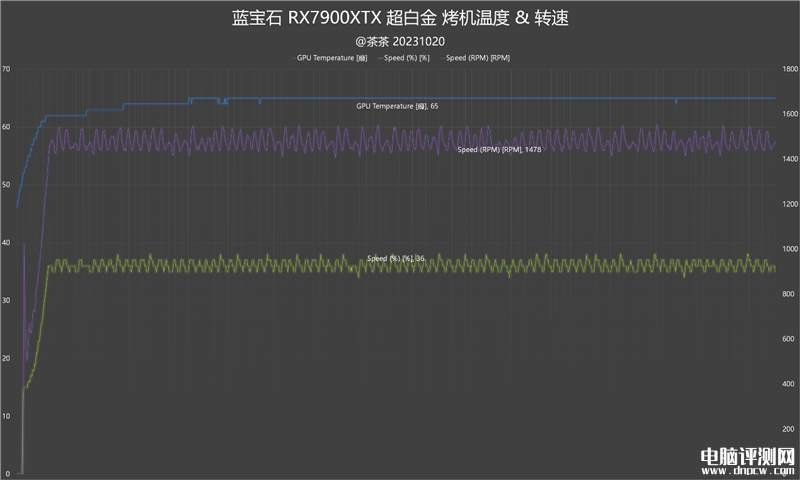The width and height of the screenshot is (800, 480).
Task: Click left axis value 10
Action: pyautogui.click(x=6, y=416)
